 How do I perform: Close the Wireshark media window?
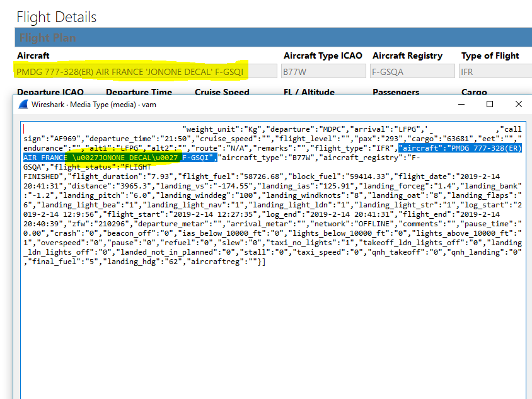[518, 104]
